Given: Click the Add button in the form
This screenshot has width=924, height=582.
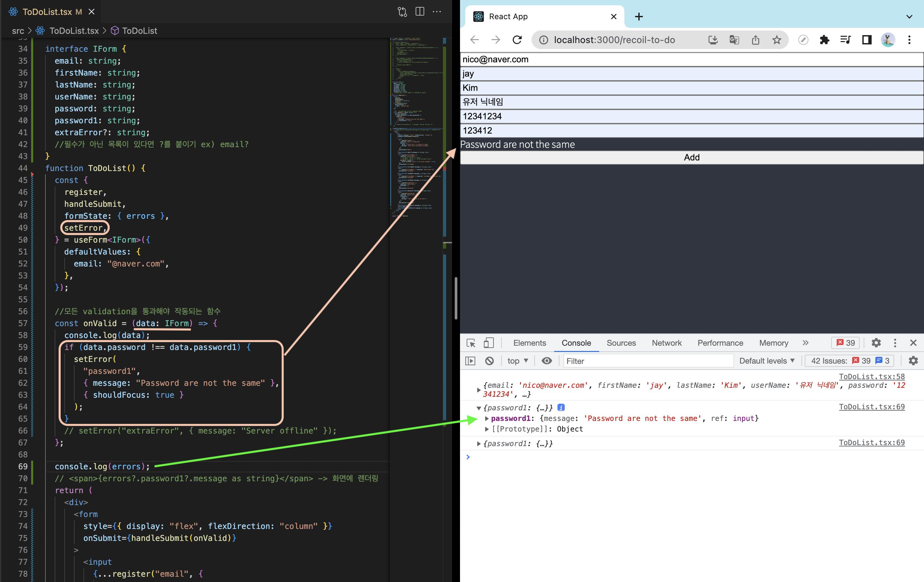Looking at the screenshot, I should click(x=691, y=157).
